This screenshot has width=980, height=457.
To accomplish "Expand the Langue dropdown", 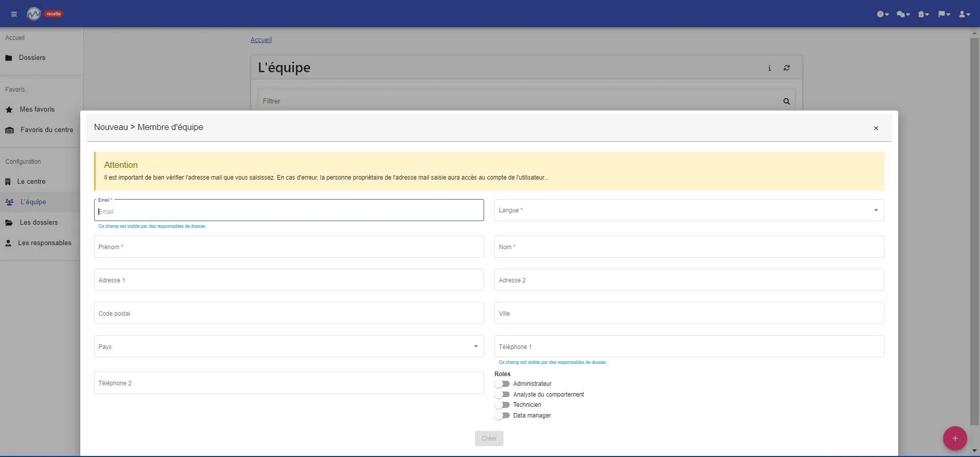I will (x=689, y=210).
